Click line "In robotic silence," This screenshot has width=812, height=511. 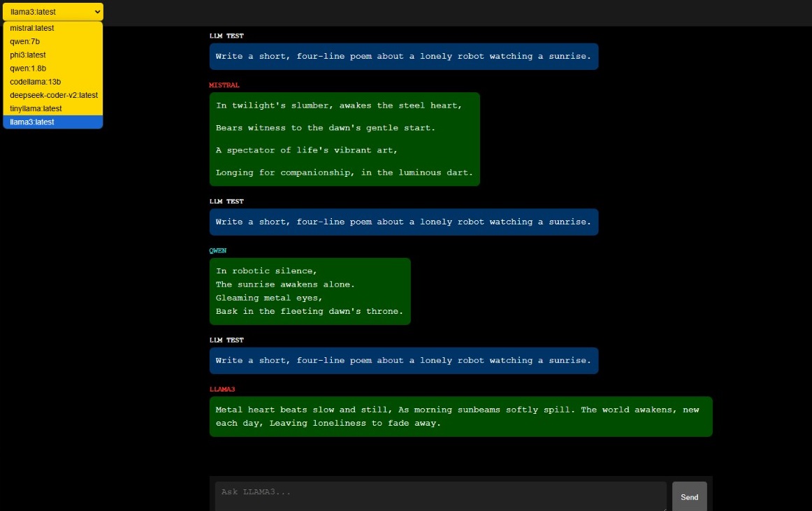click(x=266, y=271)
